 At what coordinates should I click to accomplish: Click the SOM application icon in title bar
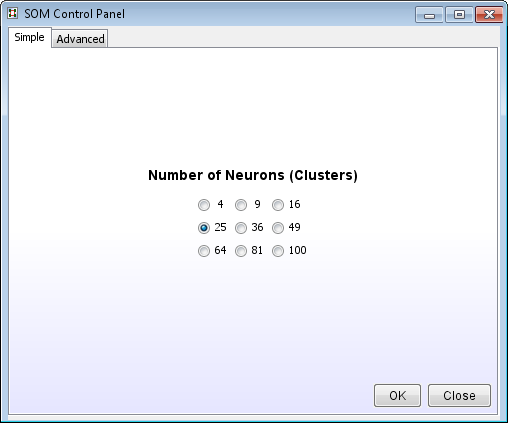coord(12,13)
